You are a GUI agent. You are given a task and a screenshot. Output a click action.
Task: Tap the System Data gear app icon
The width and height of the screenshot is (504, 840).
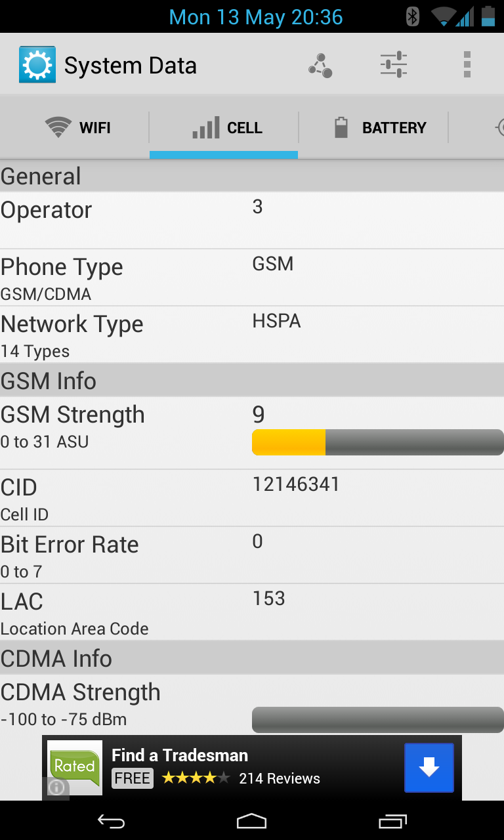click(x=37, y=65)
